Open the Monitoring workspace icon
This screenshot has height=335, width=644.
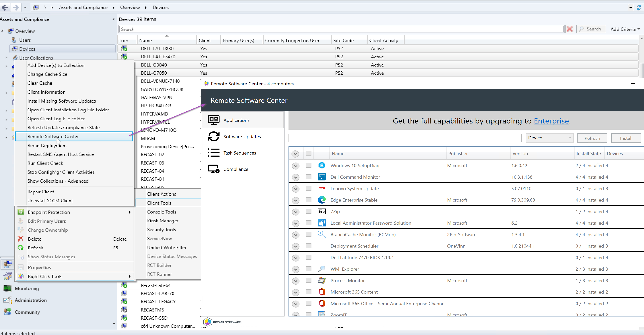click(x=8, y=288)
